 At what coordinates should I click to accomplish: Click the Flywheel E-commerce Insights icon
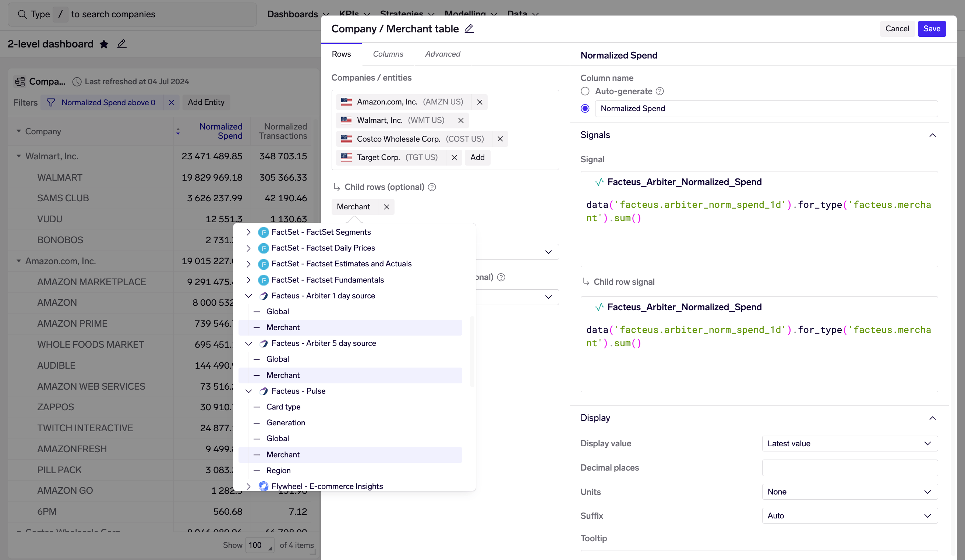(x=264, y=486)
